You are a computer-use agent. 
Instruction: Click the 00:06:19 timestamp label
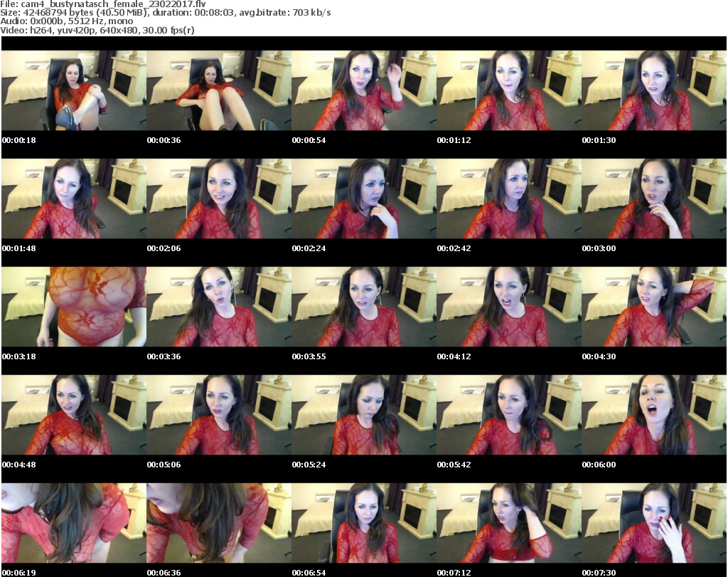click(19, 573)
